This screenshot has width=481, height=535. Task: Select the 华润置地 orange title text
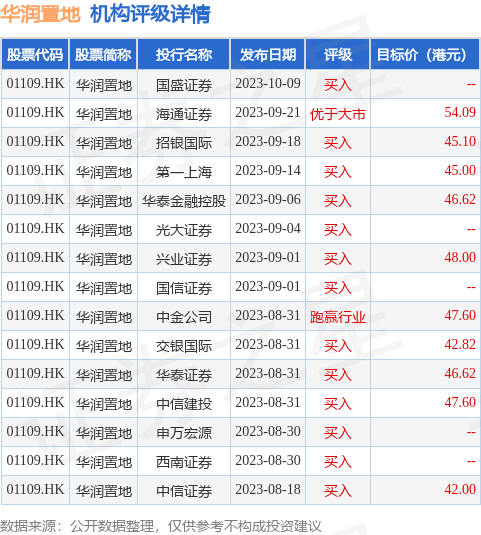coord(40,14)
